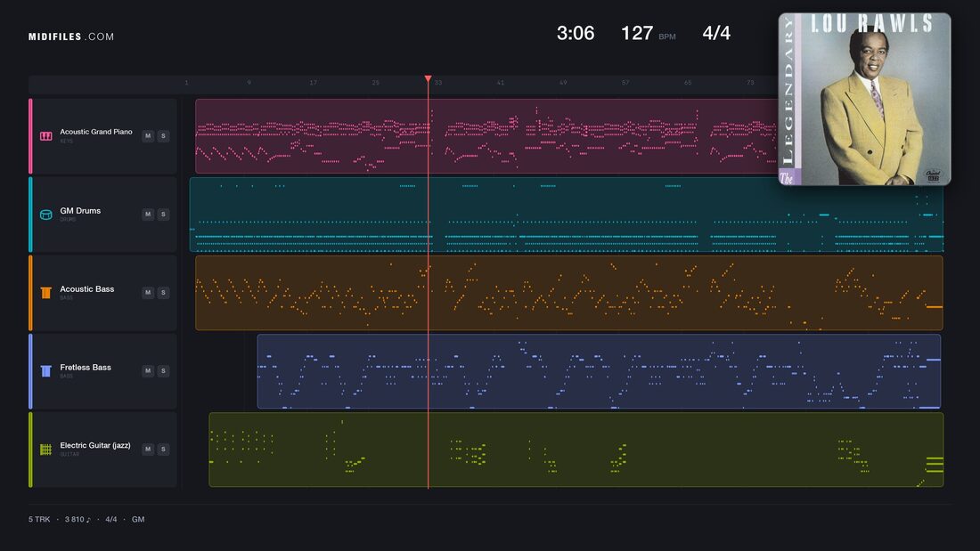
Task: Jump to bar 17 on the ruler
Action: 313,83
